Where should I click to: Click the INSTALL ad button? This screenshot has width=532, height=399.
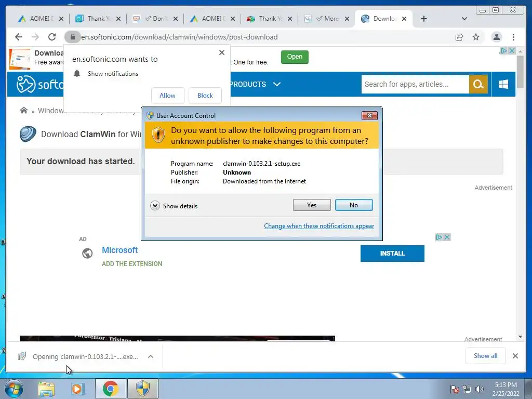point(392,254)
